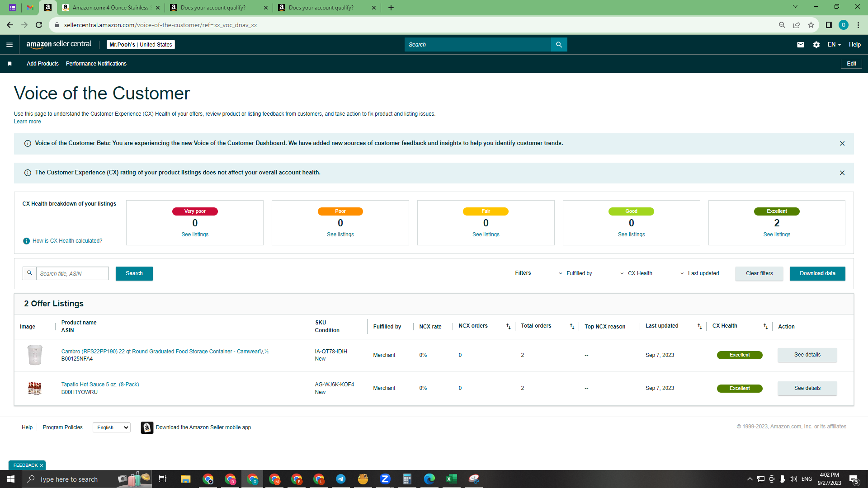Sort table by Last updated
868x488 pixels.
[x=699, y=326]
